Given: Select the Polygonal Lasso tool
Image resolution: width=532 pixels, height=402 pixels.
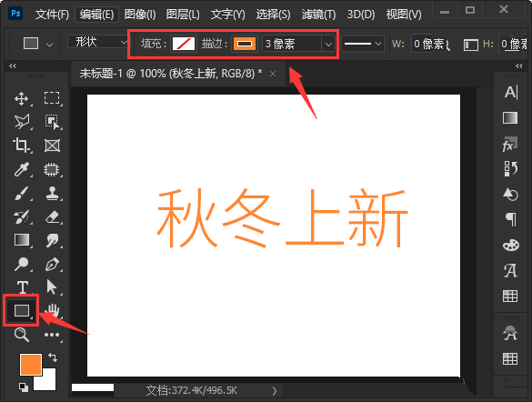Looking at the screenshot, I should tap(22, 122).
